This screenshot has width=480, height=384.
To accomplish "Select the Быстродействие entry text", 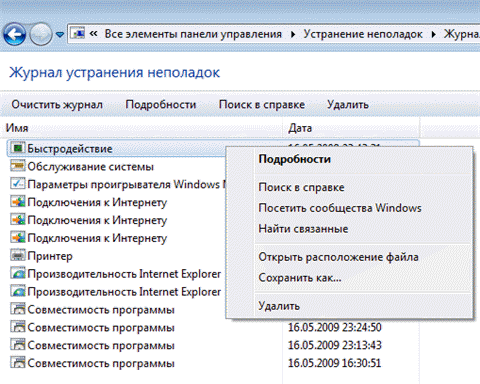I will point(70,149).
